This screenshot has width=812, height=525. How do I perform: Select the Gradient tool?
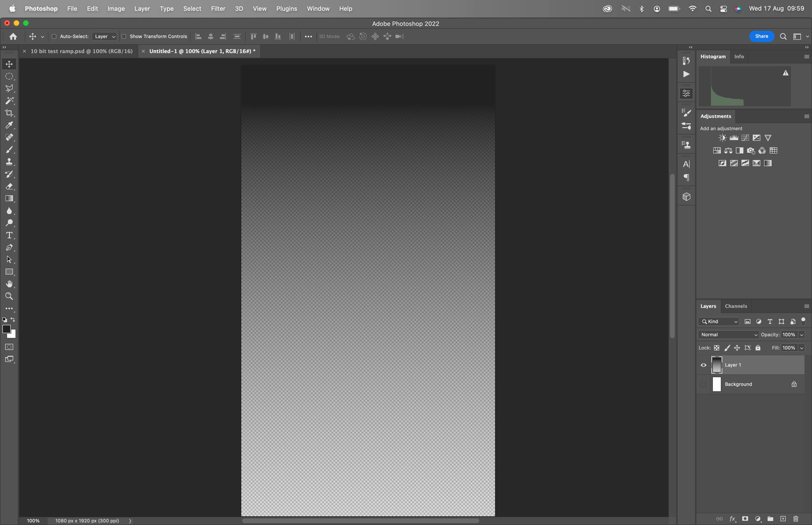pos(9,198)
